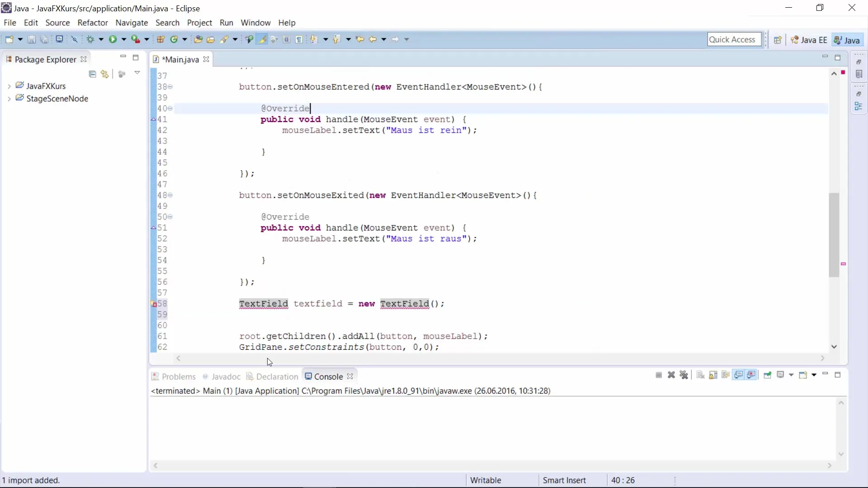Click the editor horizontal scroll right arrow
Image resolution: width=868 pixels, height=488 pixels.
point(823,358)
